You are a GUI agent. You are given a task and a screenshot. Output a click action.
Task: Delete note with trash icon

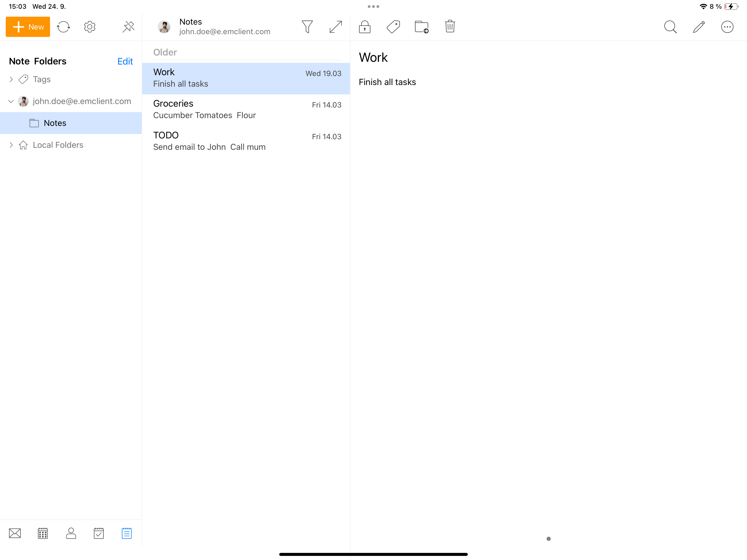[x=450, y=27]
